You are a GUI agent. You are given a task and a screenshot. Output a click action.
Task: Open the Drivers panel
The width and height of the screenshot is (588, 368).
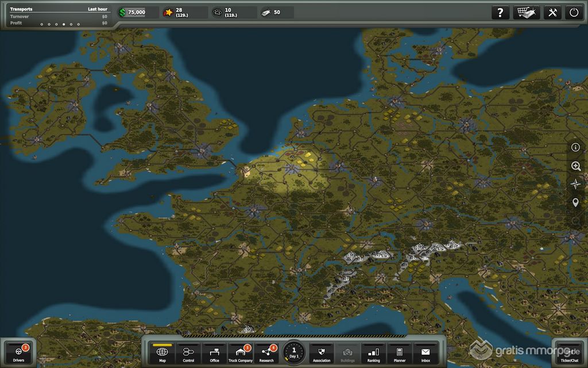click(x=18, y=352)
